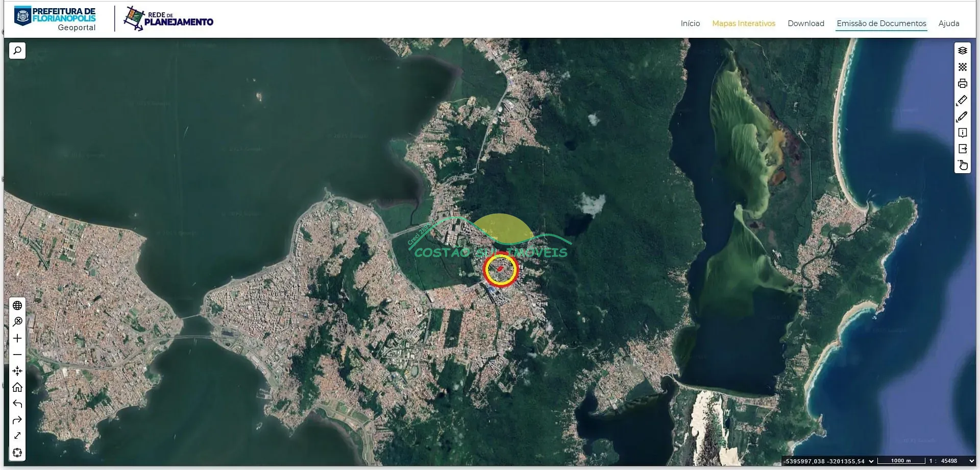Zoom in with the plus button

(17, 338)
